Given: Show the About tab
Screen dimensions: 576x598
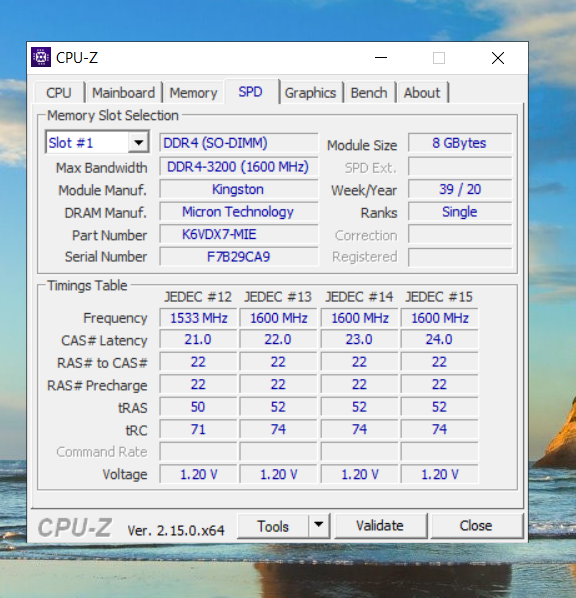Looking at the screenshot, I should coord(422,93).
